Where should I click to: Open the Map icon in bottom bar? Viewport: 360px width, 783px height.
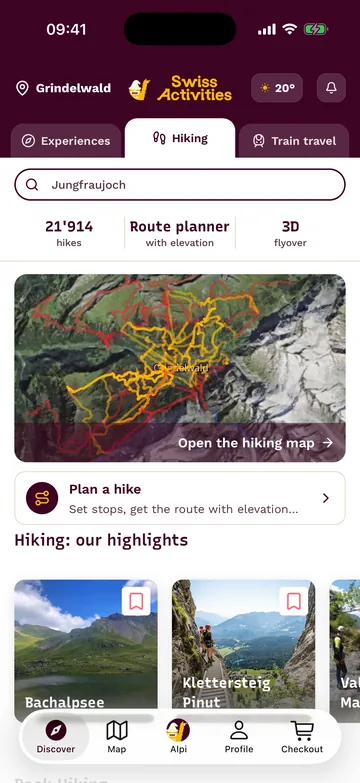click(117, 737)
